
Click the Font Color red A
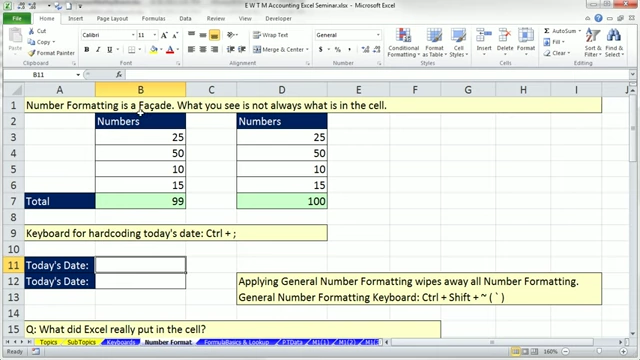pyautogui.click(x=170, y=49)
